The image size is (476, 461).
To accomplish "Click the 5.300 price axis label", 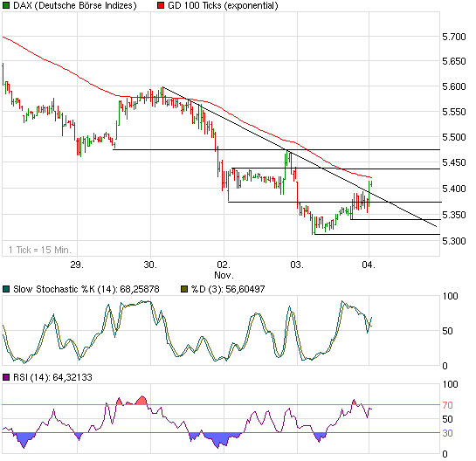I will 454,241.
